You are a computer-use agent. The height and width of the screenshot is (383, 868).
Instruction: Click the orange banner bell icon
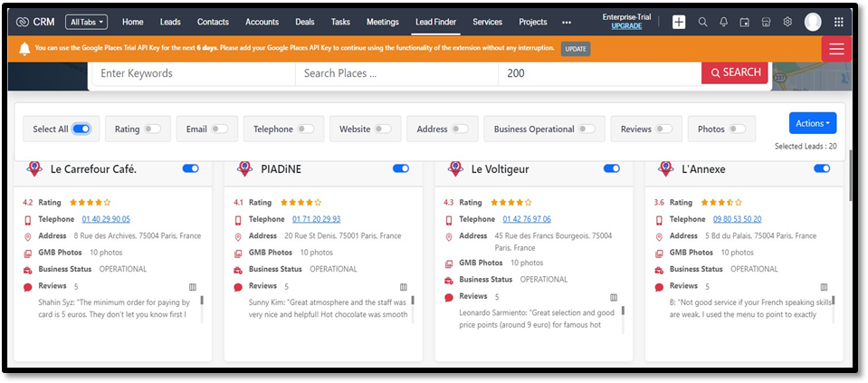24,49
